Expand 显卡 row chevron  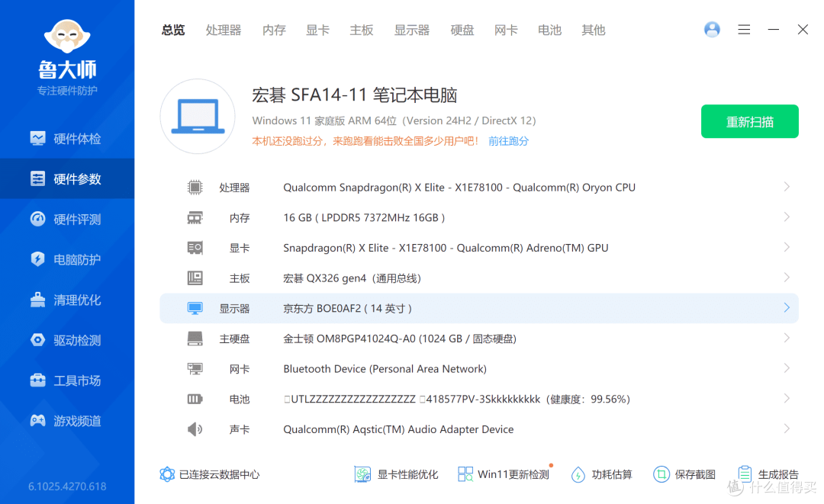coord(787,247)
